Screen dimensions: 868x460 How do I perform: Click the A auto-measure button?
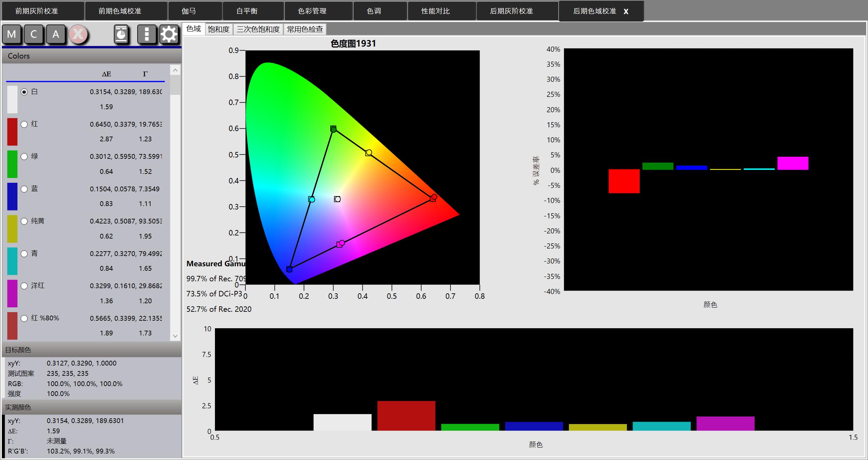[x=55, y=34]
